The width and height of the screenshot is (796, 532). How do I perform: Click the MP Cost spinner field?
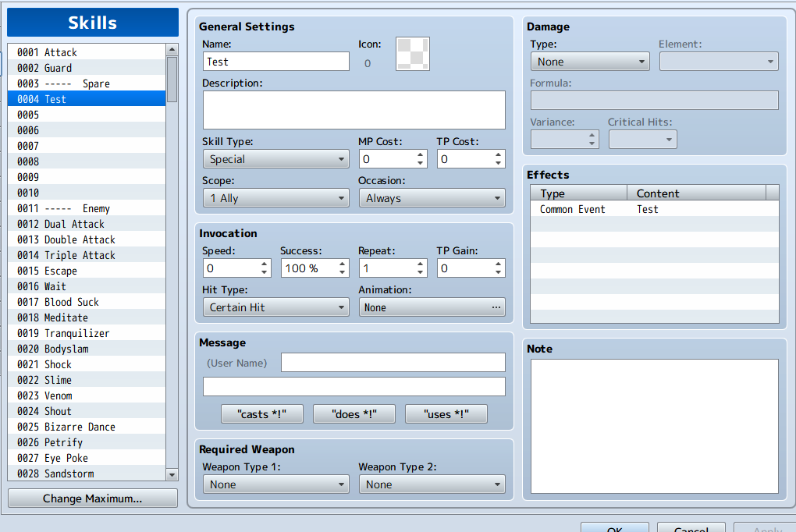click(393, 159)
